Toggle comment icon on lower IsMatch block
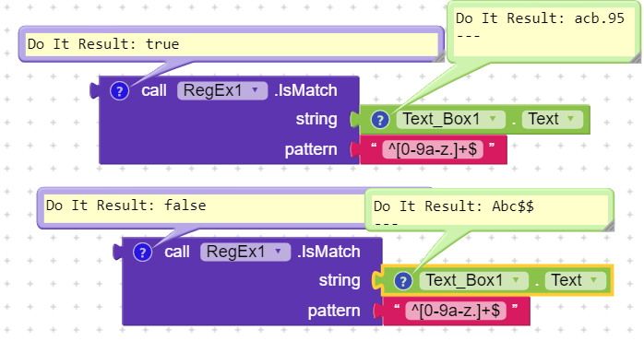The width and height of the screenshot is (644, 341). point(142,252)
